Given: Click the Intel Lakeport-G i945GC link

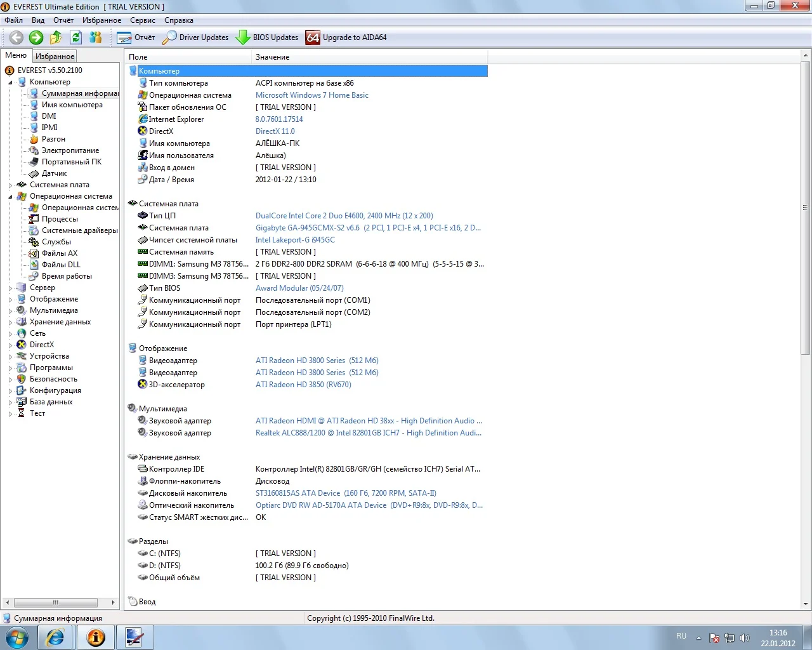Looking at the screenshot, I should tap(295, 240).
